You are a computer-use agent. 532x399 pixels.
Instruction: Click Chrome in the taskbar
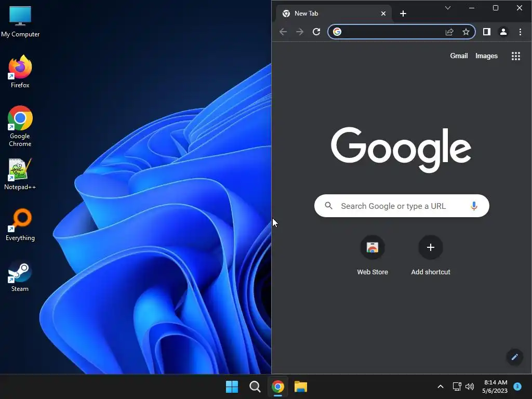[278, 387]
